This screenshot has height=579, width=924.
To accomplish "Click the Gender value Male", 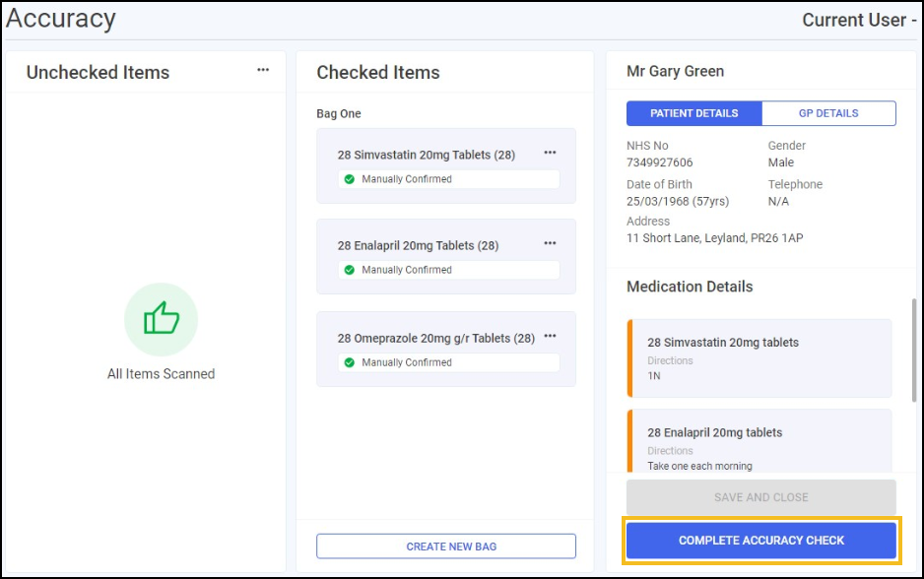I will (x=781, y=162).
